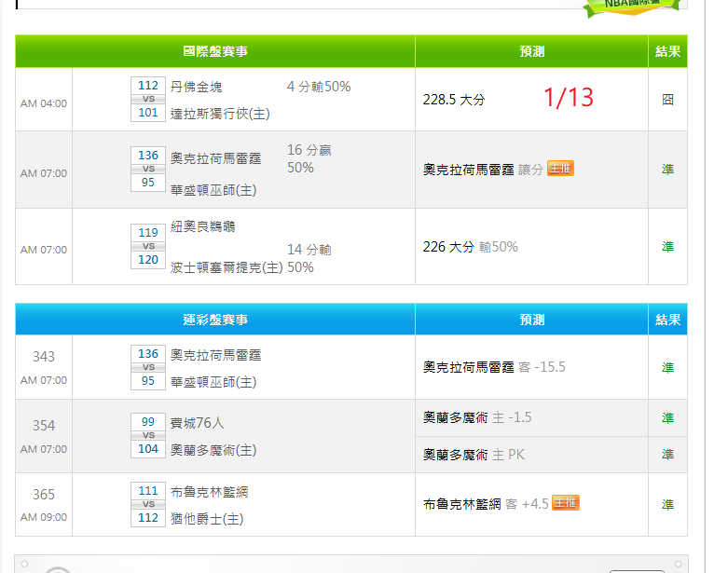Click 達拉斯獨行俠(主) team name
Screen dimensions: 728x573
220,114
